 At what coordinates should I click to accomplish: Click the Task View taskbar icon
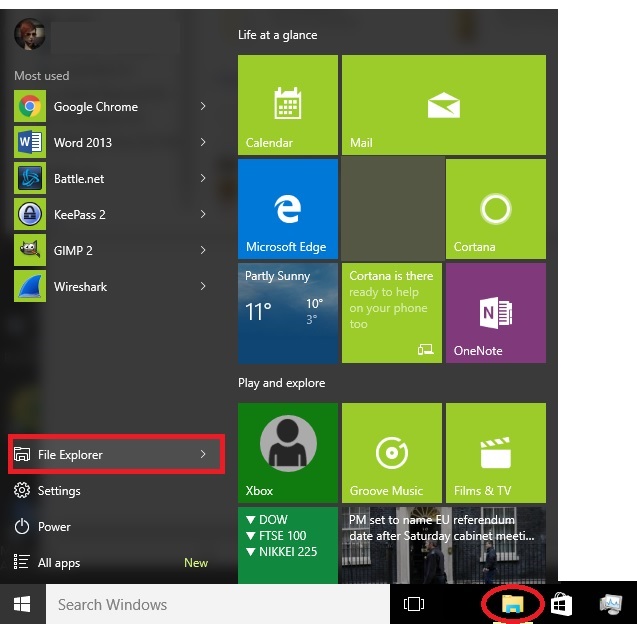tap(414, 604)
